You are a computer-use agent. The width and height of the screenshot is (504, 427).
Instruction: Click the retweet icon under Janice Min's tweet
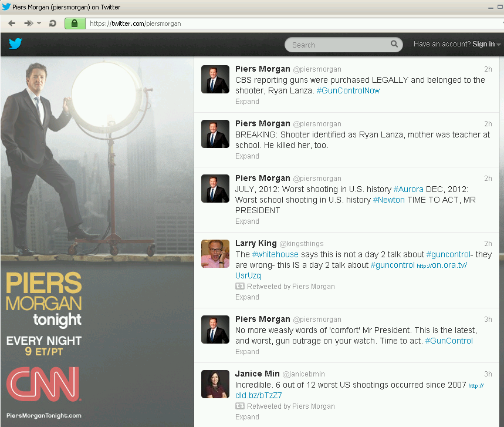coord(239,406)
